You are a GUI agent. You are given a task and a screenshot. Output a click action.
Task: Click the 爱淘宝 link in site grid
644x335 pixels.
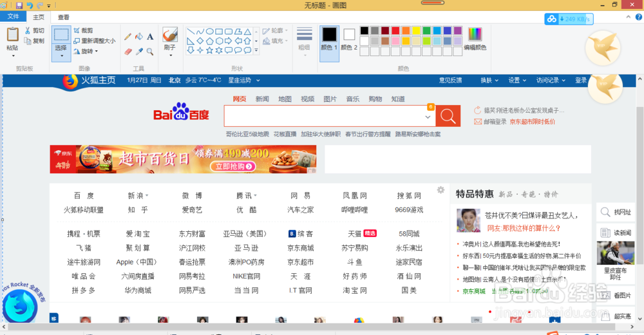(x=138, y=234)
